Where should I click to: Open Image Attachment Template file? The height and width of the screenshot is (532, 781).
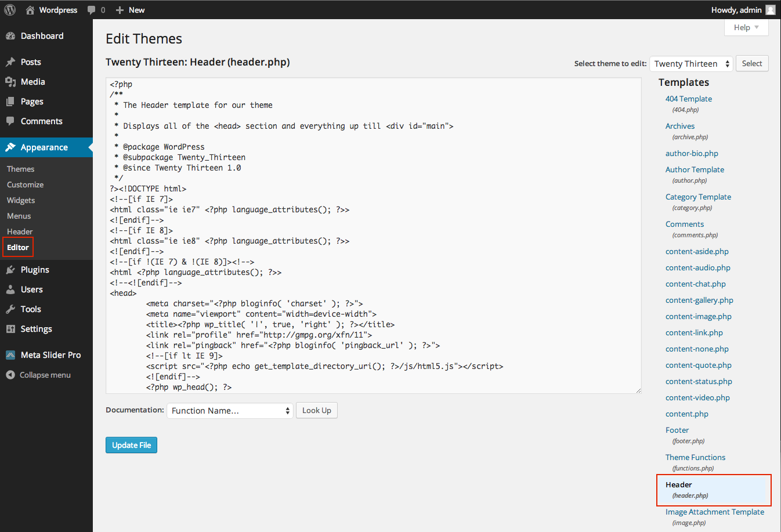click(x=715, y=512)
